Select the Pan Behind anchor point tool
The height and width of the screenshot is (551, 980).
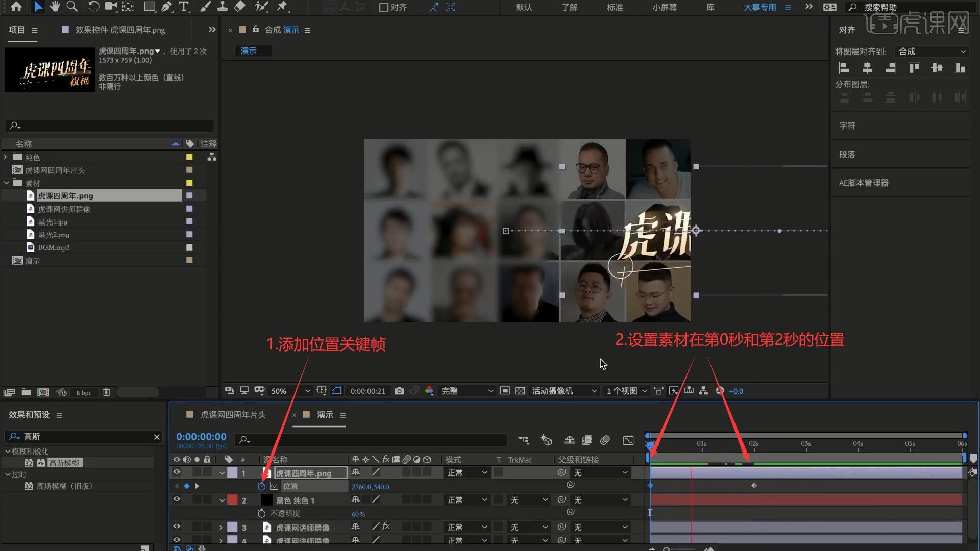point(128,7)
